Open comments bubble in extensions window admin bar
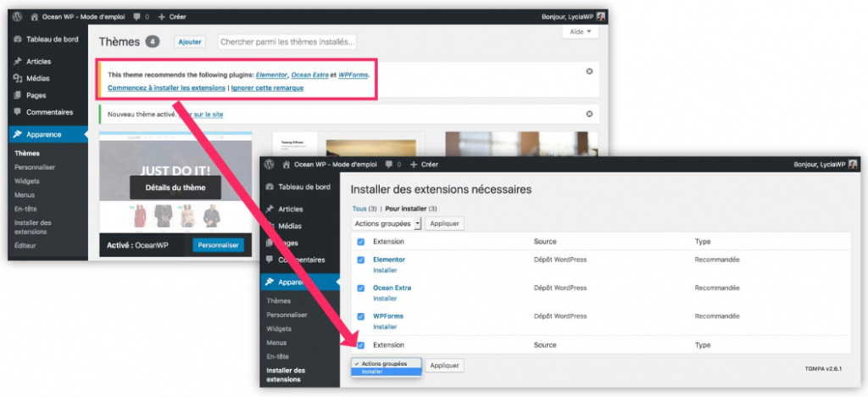868x397 pixels. (x=389, y=165)
